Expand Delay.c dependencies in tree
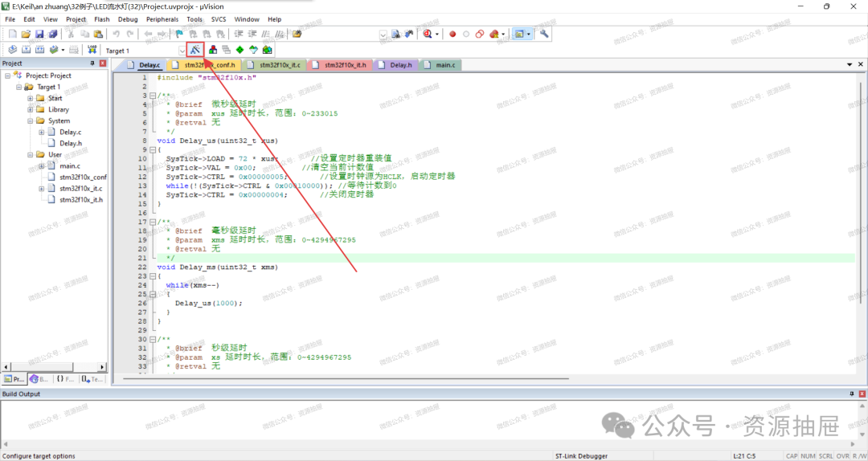The image size is (868, 461). (41, 133)
